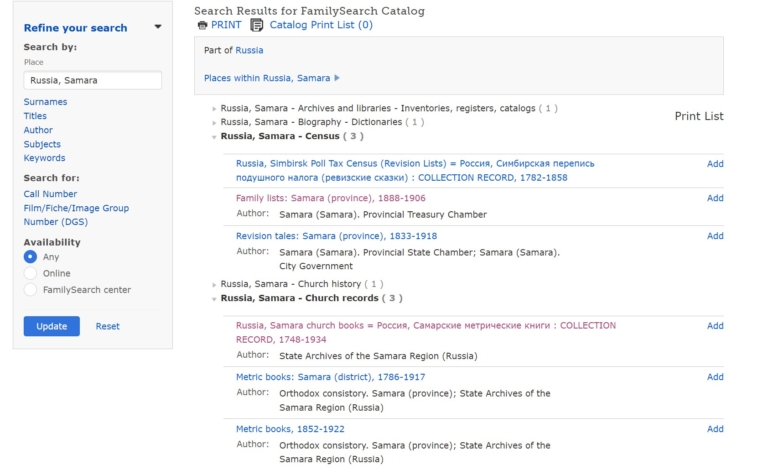Search by Surnames

[x=46, y=102]
